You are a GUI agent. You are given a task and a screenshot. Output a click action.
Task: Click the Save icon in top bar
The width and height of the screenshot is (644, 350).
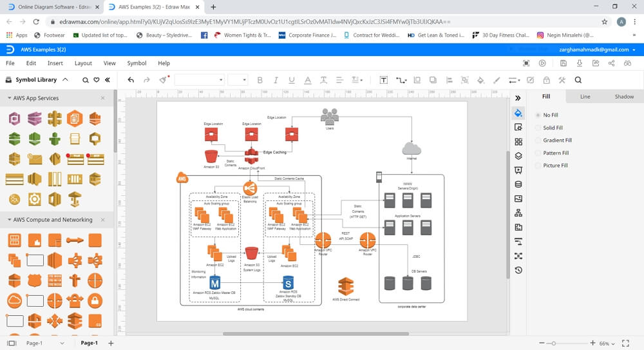click(x=563, y=63)
